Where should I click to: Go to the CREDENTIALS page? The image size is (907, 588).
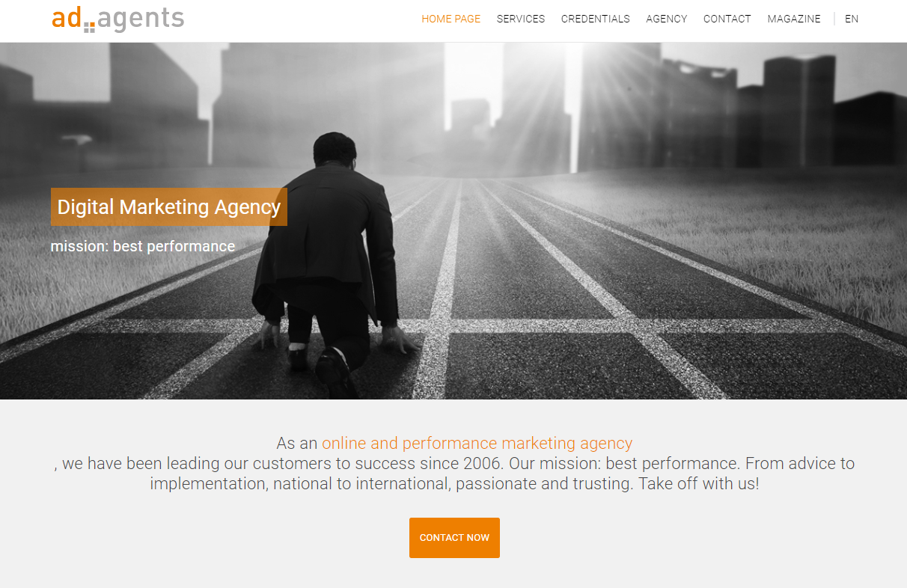(x=596, y=19)
